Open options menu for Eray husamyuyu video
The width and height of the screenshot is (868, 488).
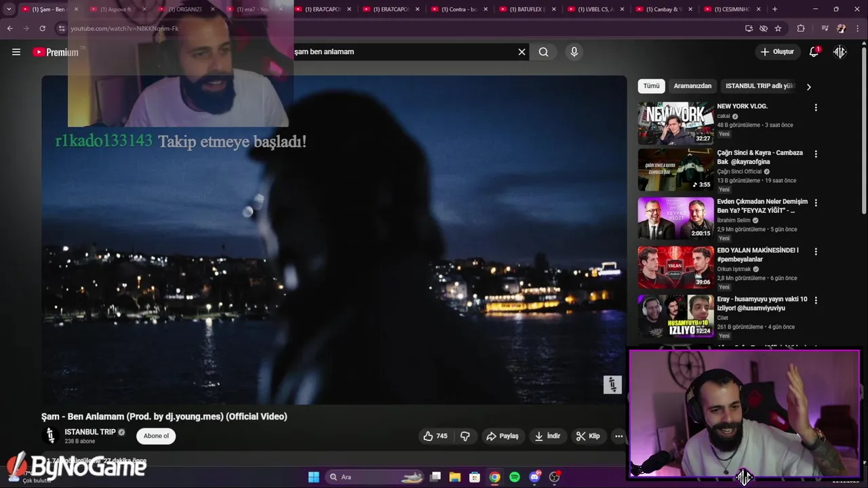point(816,300)
